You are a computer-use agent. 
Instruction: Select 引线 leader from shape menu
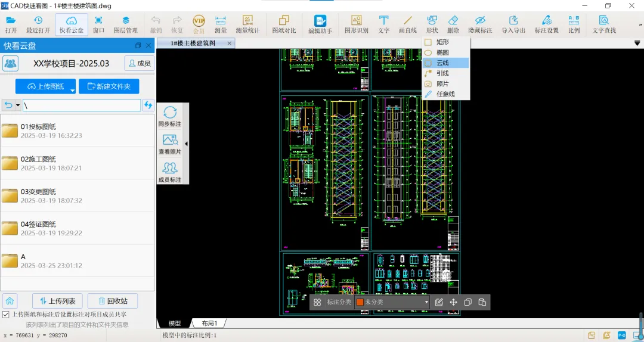pyautogui.click(x=445, y=73)
